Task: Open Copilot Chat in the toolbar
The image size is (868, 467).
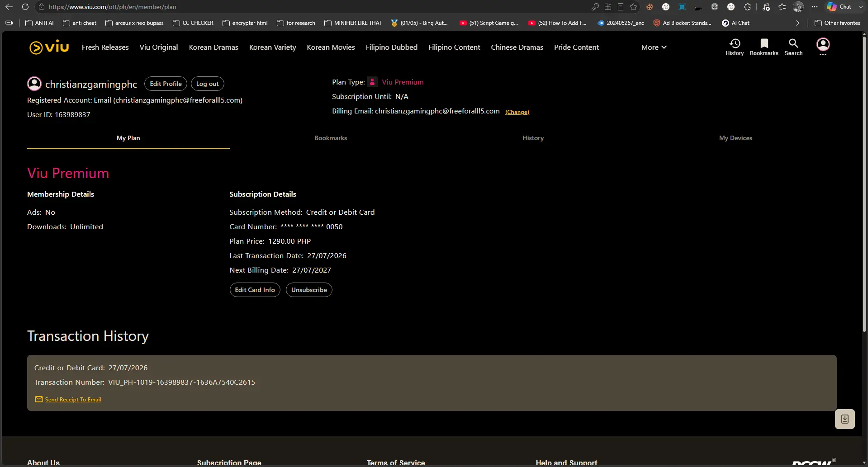Action: 839,7
